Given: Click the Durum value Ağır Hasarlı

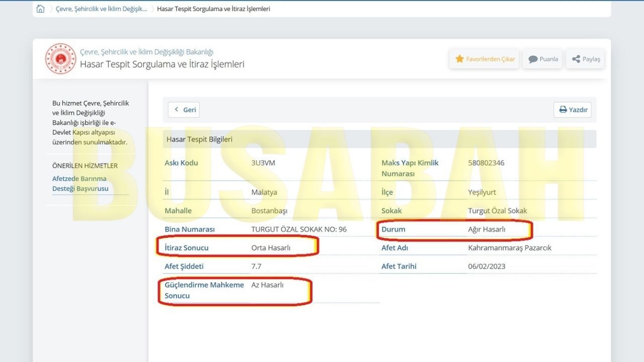Looking at the screenshot, I should 487,229.
